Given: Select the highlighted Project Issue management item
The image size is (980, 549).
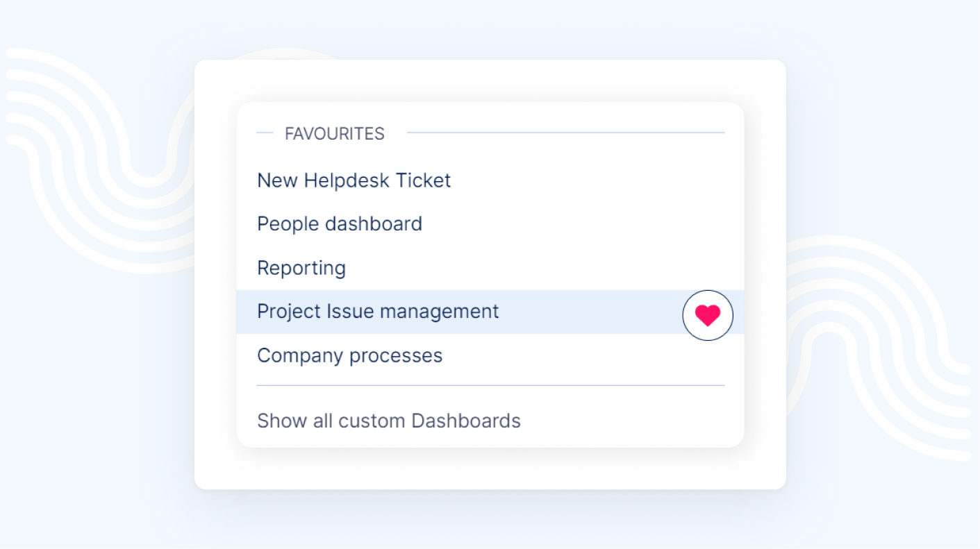Looking at the screenshot, I should click(378, 312).
